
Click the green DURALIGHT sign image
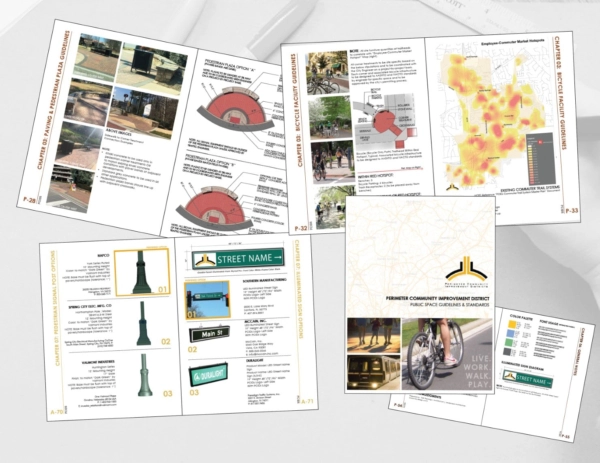(x=209, y=374)
